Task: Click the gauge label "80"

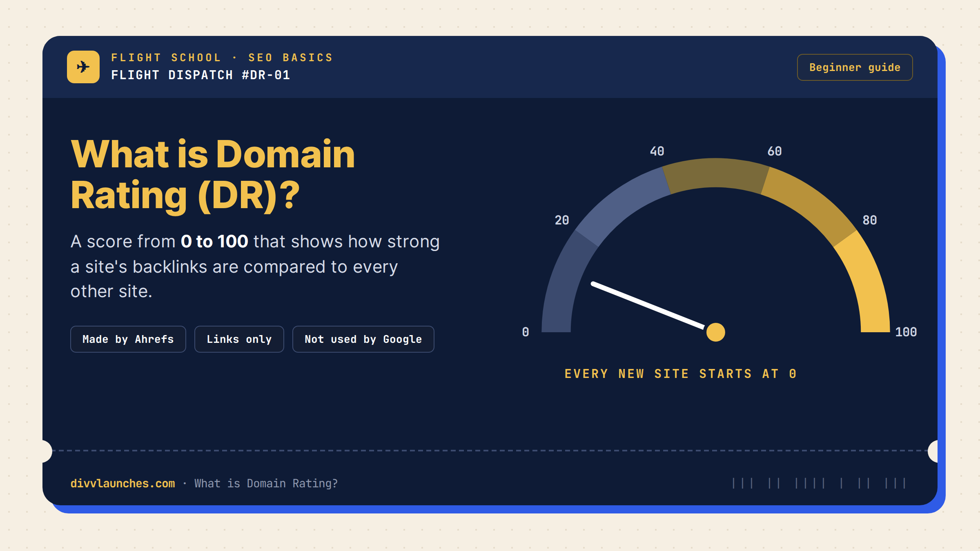Action: pos(870,220)
